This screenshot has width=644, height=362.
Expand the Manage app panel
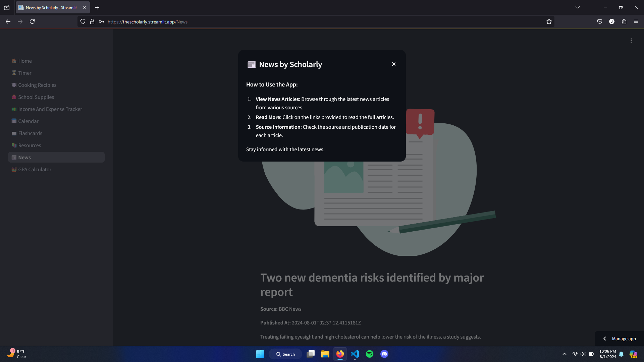click(x=619, y=339)
